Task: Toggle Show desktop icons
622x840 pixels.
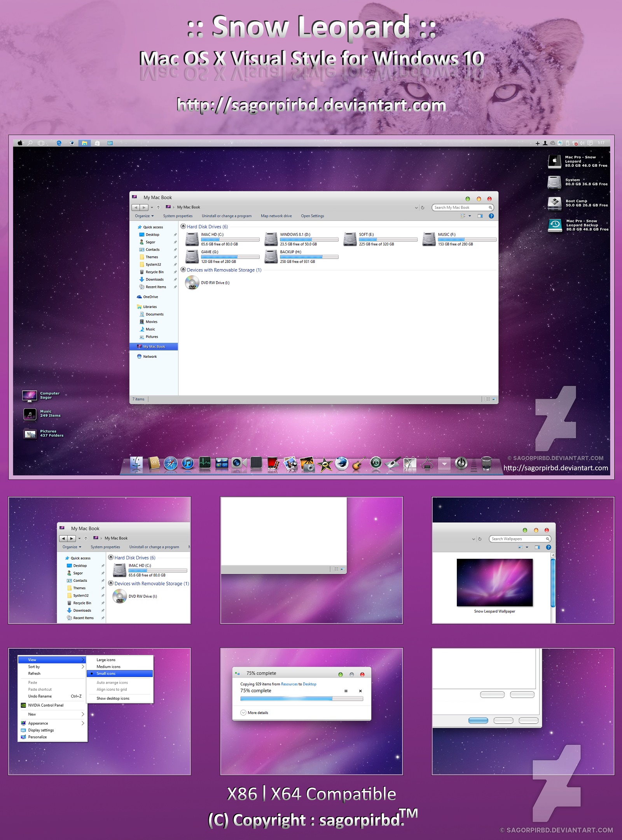Action: pyautogui.click(x=120, y=698)
